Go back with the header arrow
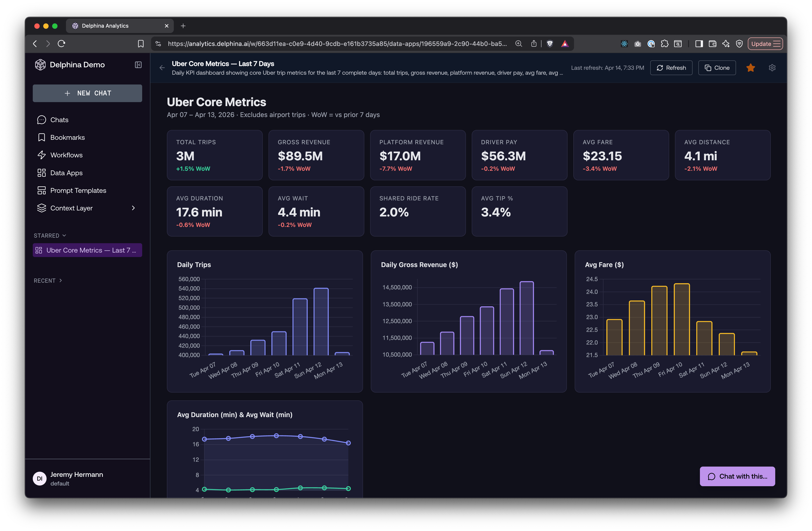Viewport: 812px width, 531px height. 162,68
